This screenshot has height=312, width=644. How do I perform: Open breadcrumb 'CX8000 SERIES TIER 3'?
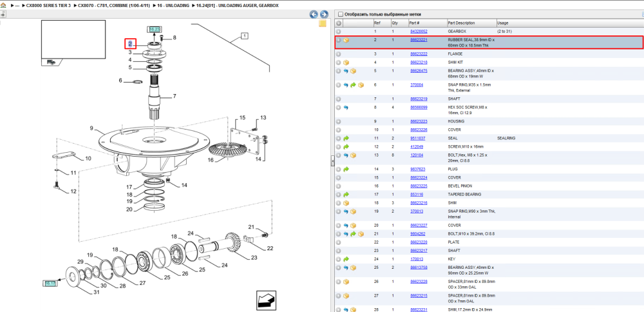coord(48,6)
